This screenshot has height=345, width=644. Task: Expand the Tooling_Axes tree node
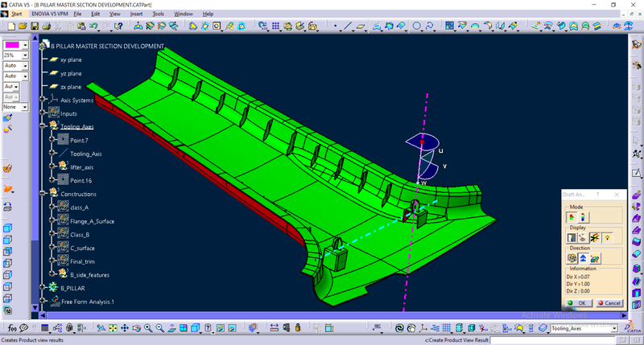click(43, 126)
